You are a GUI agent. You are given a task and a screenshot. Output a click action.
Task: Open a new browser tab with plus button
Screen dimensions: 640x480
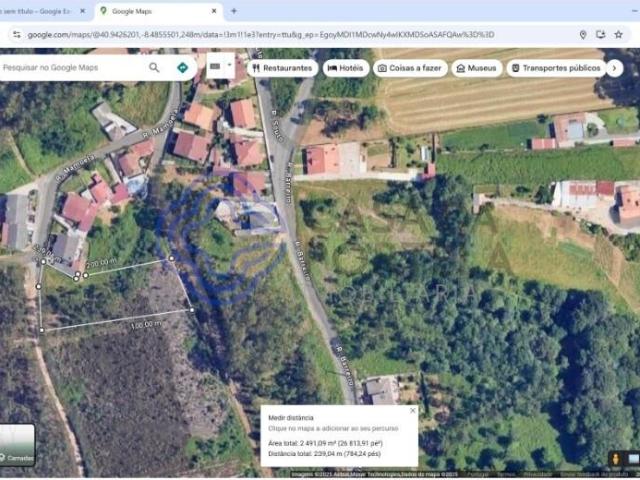(233, 11)
